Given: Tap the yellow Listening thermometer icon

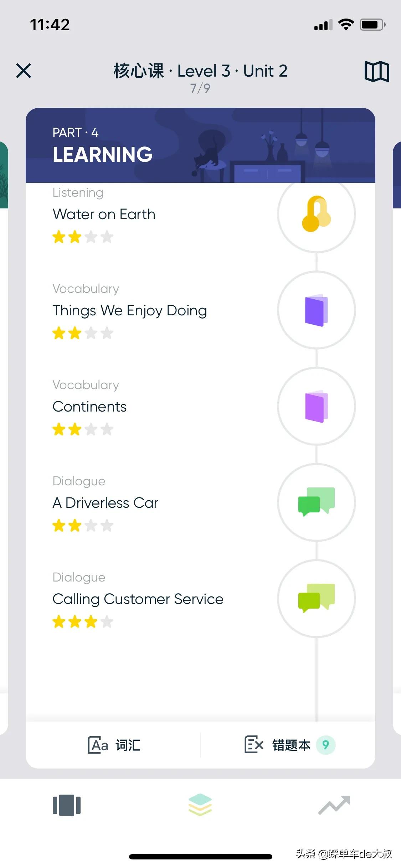Looking at the screenshot, I should 316,214.
